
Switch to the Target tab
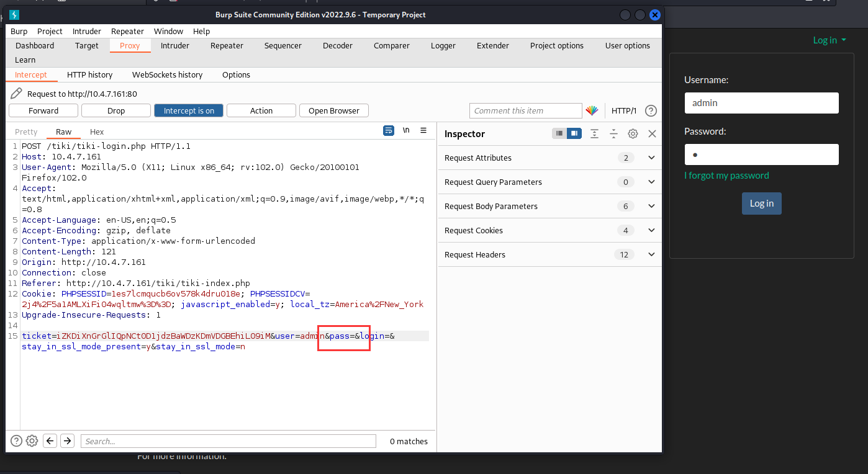tap(87, 45)
